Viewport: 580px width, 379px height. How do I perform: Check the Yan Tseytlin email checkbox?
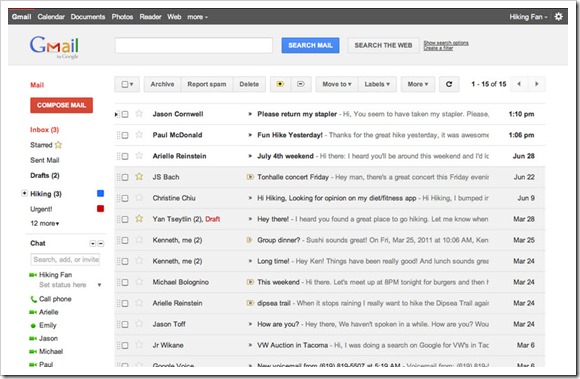click(x=125, y=219)
